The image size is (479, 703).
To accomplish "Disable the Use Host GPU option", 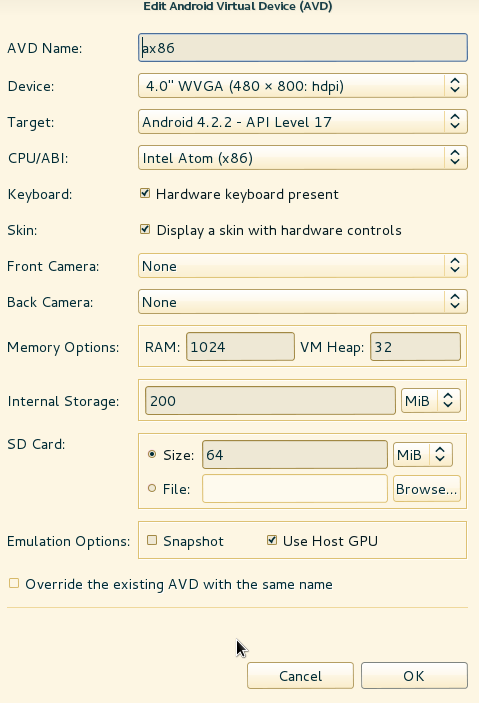I will point(272,540).
